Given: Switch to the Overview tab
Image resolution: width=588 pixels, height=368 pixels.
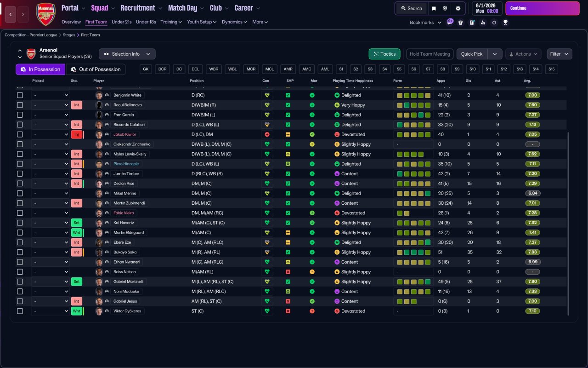Looking at the screenshot, I should [71, 22].
